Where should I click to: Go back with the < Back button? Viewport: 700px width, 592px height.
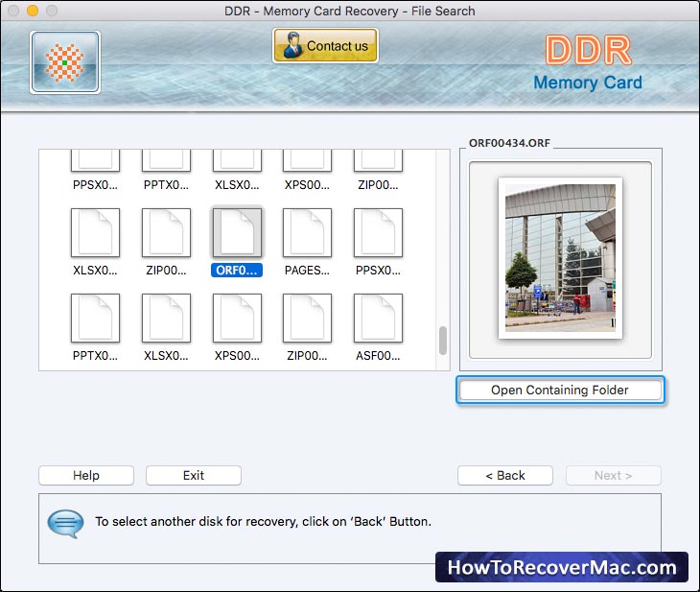pos(505,475)
